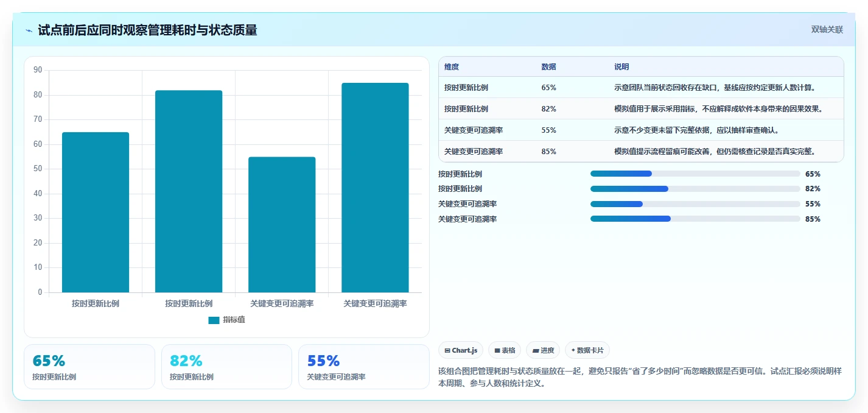Click the 关键变更可追溯率 label beside the 55% progress bar
Screen dimensions: 868x413
467,204
